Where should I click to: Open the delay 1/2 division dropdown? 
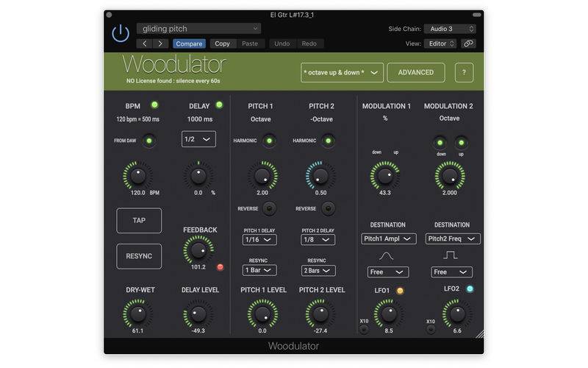pyautogui.click(x=198, y=139)
